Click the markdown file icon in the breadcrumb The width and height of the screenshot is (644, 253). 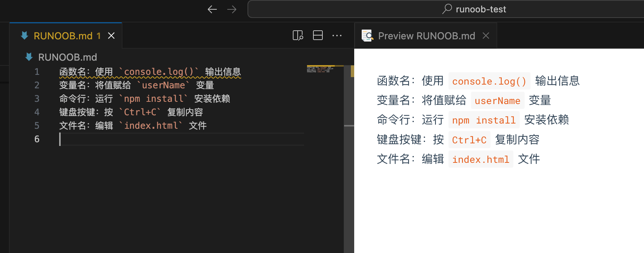(29, 57)
